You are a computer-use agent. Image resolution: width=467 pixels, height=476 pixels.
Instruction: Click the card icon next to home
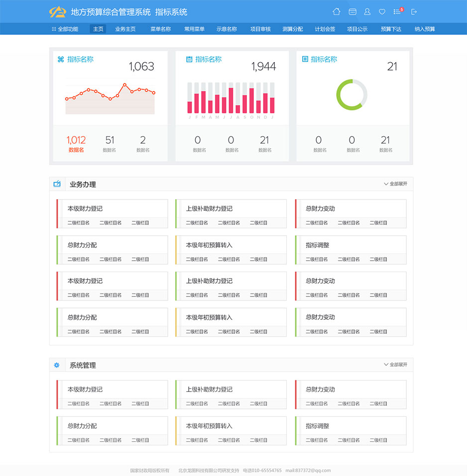click(352, 12)
